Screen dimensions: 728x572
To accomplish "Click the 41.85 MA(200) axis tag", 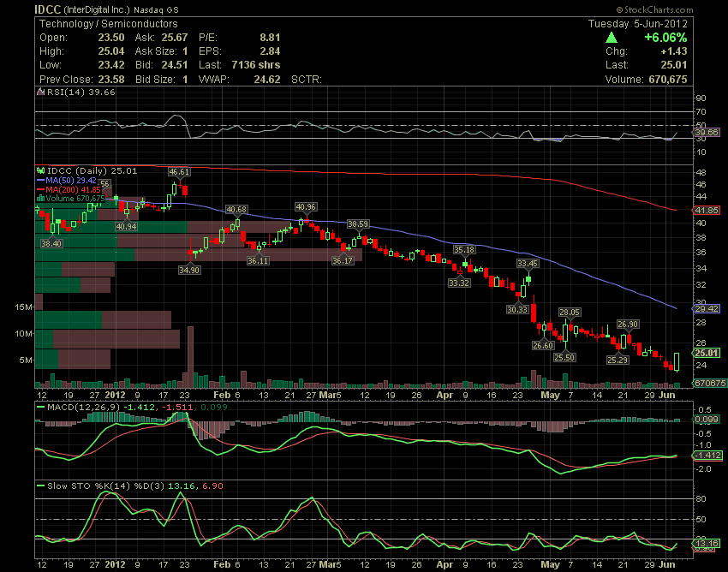I will click(x=707, y=211).
